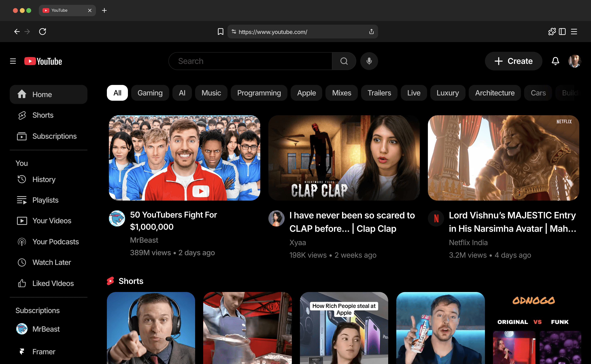Click the Create button

click(513, 61)
